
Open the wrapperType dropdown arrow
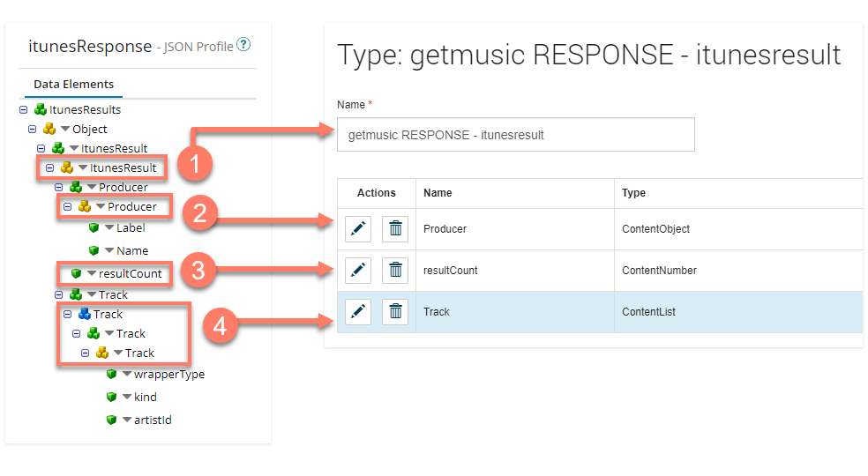(x=127, y=374)
